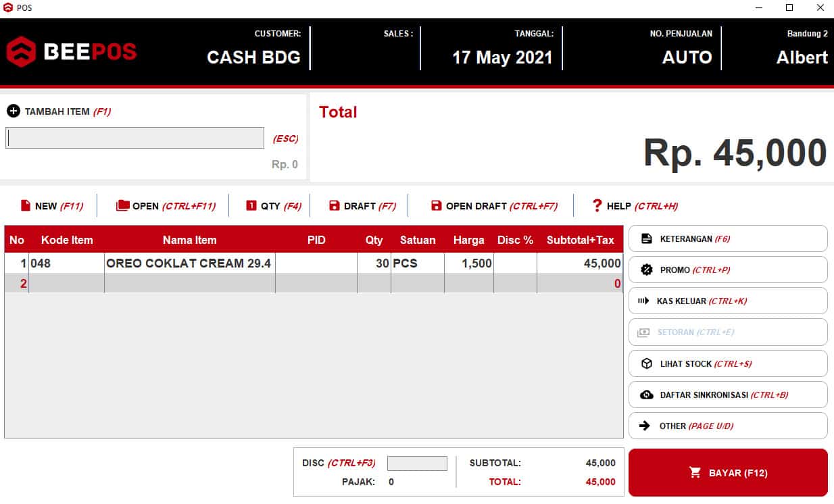The height and width of the screenshot is (504, 834).
Task: Click the OTHER (PAGE U/D) button label
Action: coord(696,426)
